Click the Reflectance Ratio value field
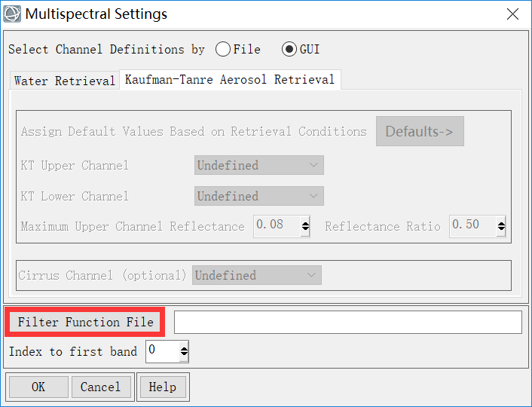The width and height of the screenshot is (532, 407). click(x=472, y=225)
